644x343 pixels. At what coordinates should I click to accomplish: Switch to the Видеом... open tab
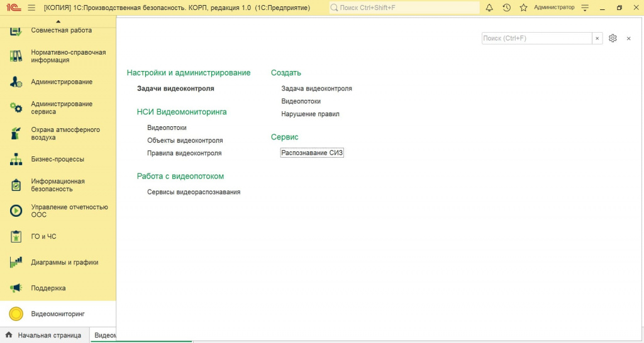coord(104,335)
